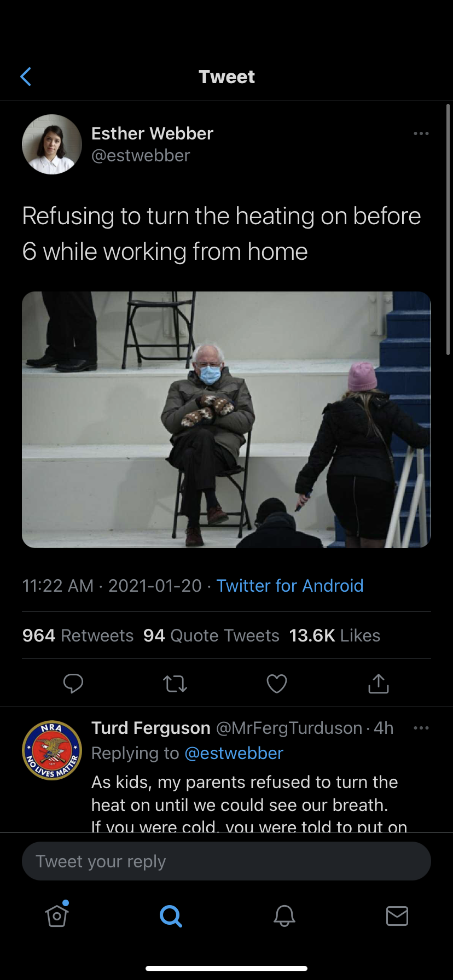Screen dimensions: 453x980
Task: Open the Home tab
Action: tap(57, 915)
